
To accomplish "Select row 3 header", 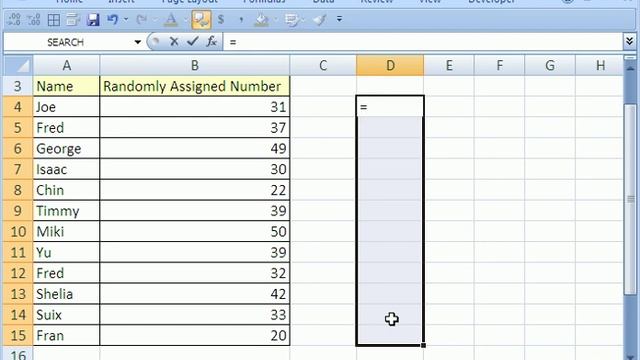I will click(x=18, y=86).
